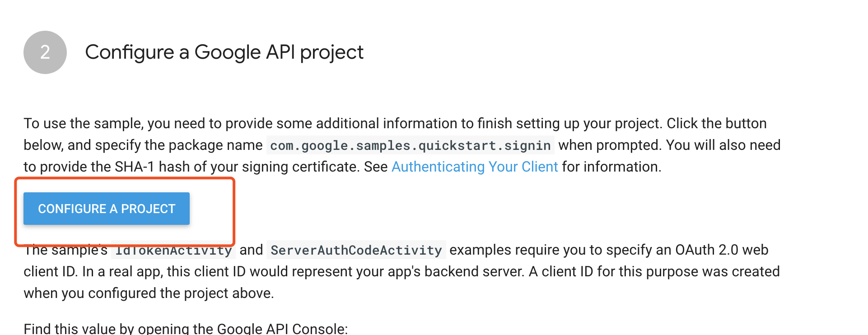Click the ServerAuthCodeActivity code text

tap(356, 250)
